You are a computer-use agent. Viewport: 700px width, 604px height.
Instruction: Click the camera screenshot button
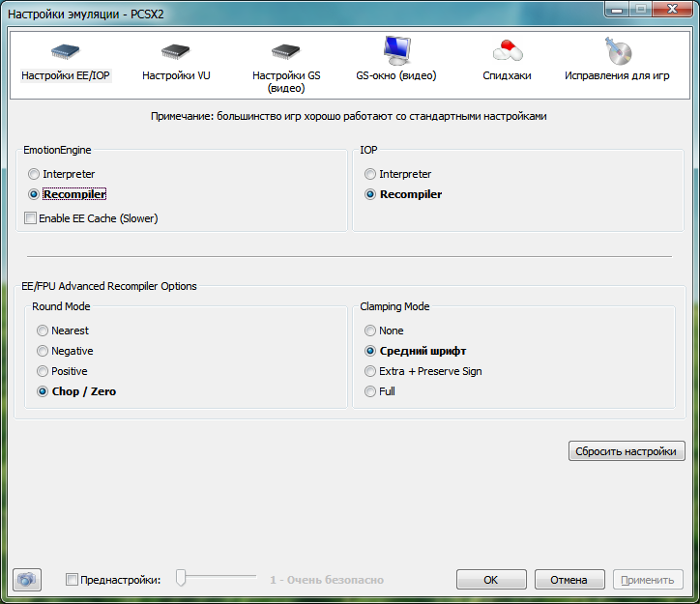pos(27,580)
